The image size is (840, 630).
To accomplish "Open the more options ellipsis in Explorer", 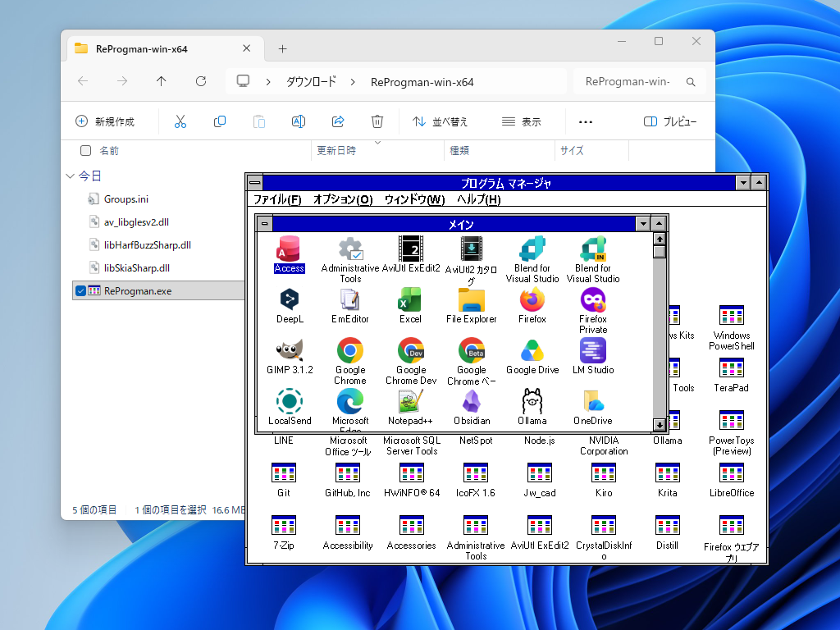I will 586,121.
